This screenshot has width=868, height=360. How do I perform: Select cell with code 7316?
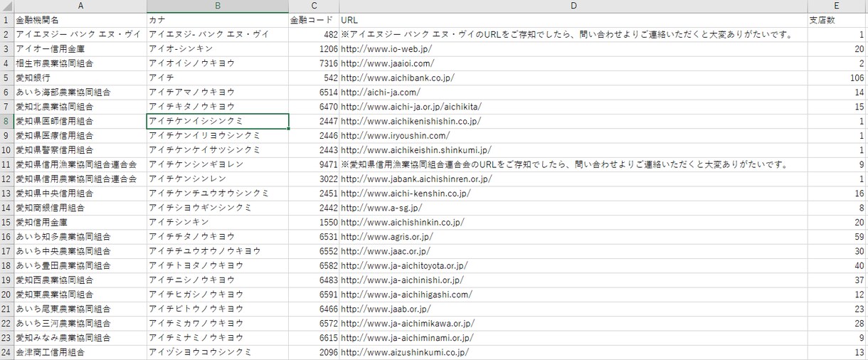[314, 63]
